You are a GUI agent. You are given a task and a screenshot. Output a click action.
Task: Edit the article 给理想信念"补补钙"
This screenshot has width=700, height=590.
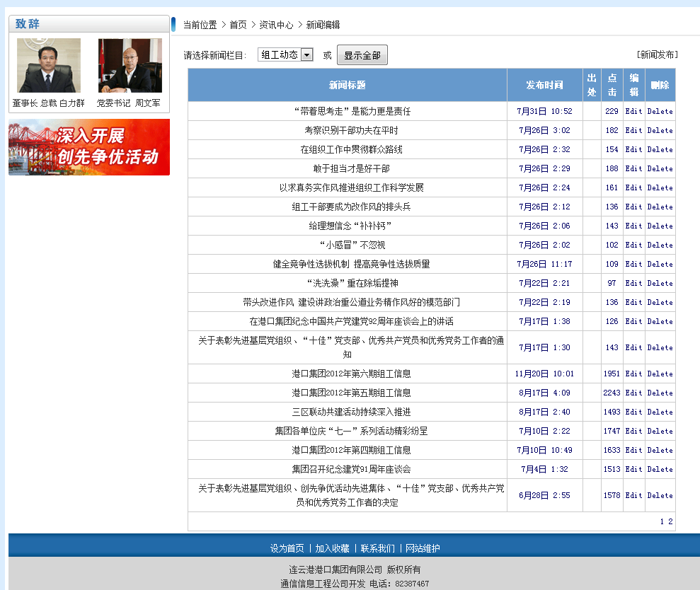[x=633, y=226]
